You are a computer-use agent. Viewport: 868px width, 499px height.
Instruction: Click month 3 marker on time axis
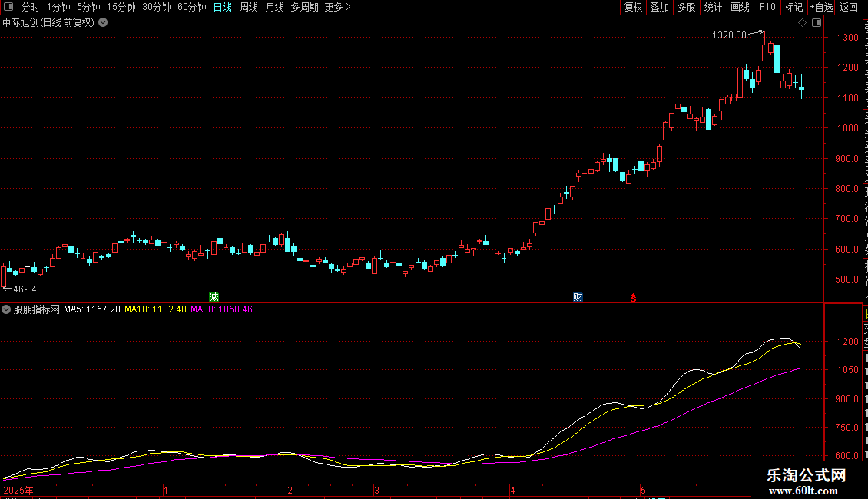click(x=376, y=491)
